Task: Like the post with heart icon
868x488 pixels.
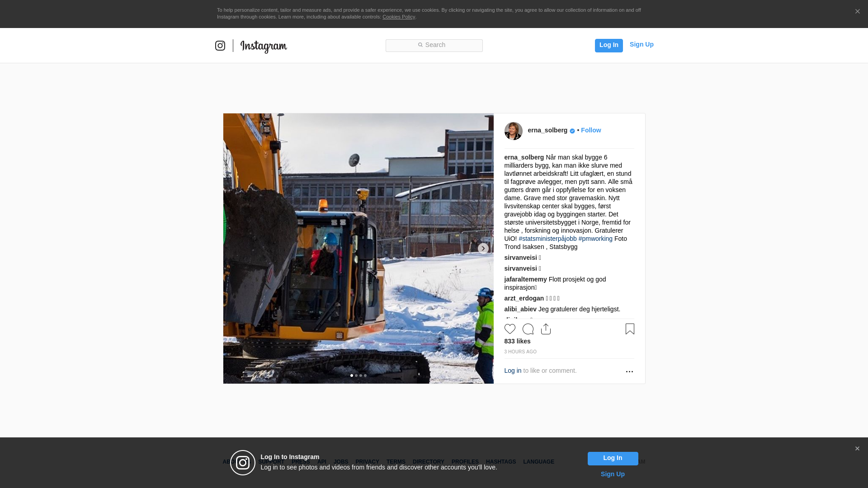Action: [510, 329]
